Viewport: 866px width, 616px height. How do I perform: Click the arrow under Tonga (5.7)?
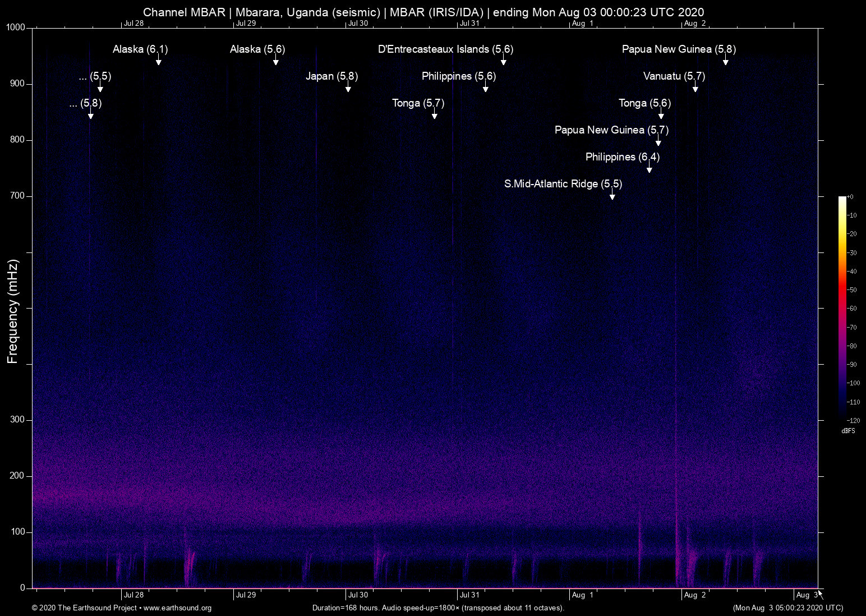[435, 114]
